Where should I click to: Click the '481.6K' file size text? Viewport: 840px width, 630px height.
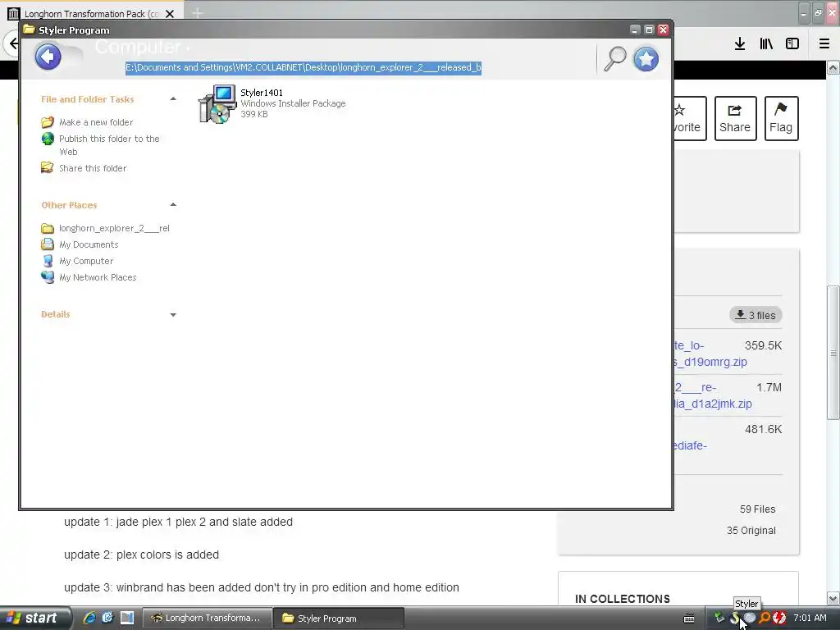click(x=764, y=429)
